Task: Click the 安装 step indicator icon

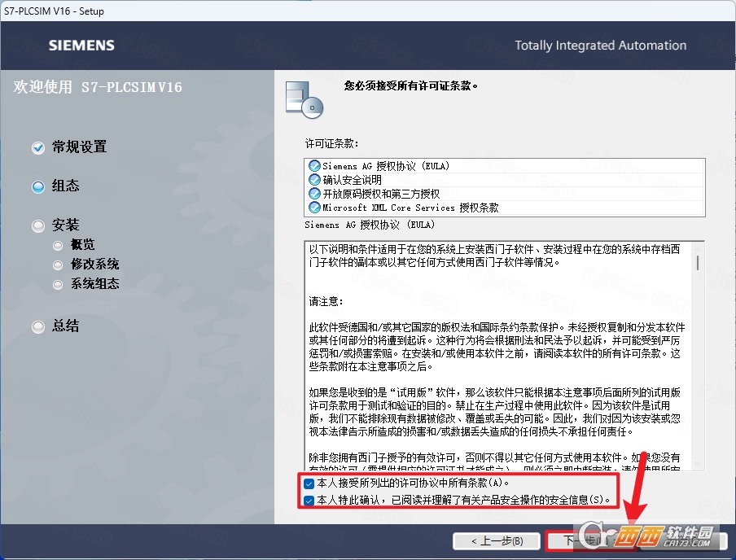Action: coord(38,226)
